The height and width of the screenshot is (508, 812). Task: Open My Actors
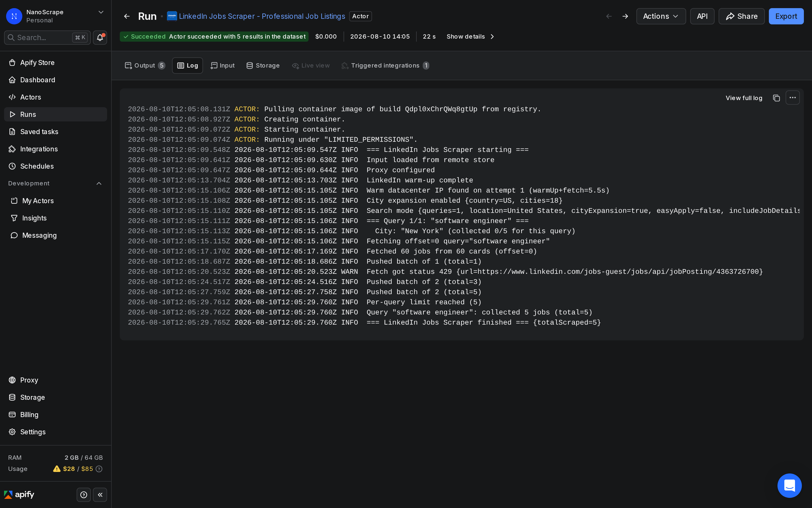pyautogui.click(x=55, y=201)
